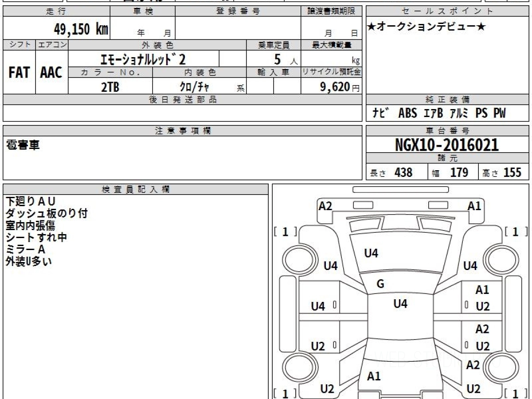
Task: Click the A1 mark on the door panel
Action: click(x=482, y=290)
